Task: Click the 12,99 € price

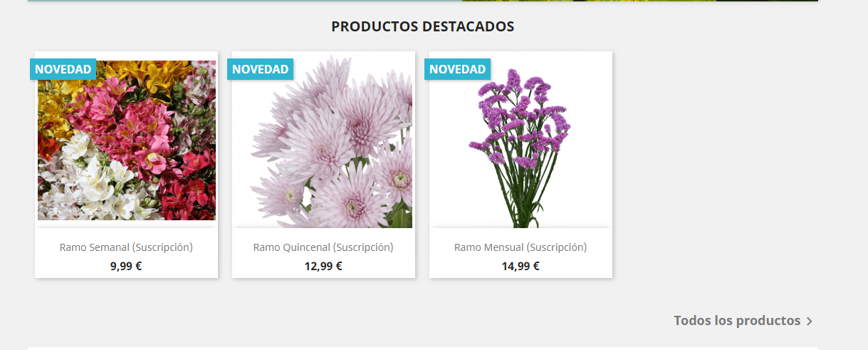Action: tap(323, 267)
